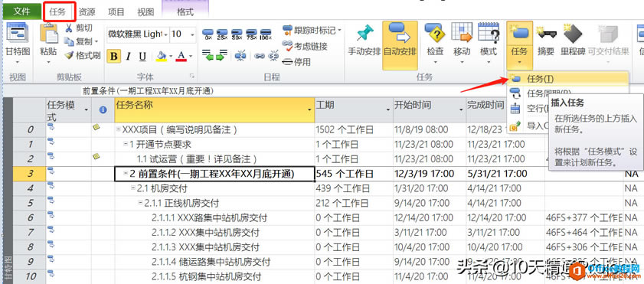Screen dimensions: 644x284
Task: Enable Auto Schedule (自动安排) mode
Action: tap(400, 45)
